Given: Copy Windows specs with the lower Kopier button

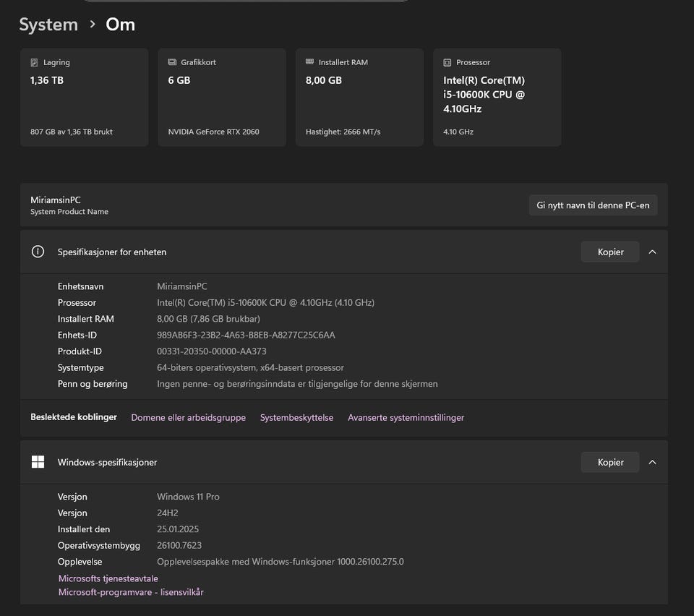Looking at the screenshot, I should [610, 462].
